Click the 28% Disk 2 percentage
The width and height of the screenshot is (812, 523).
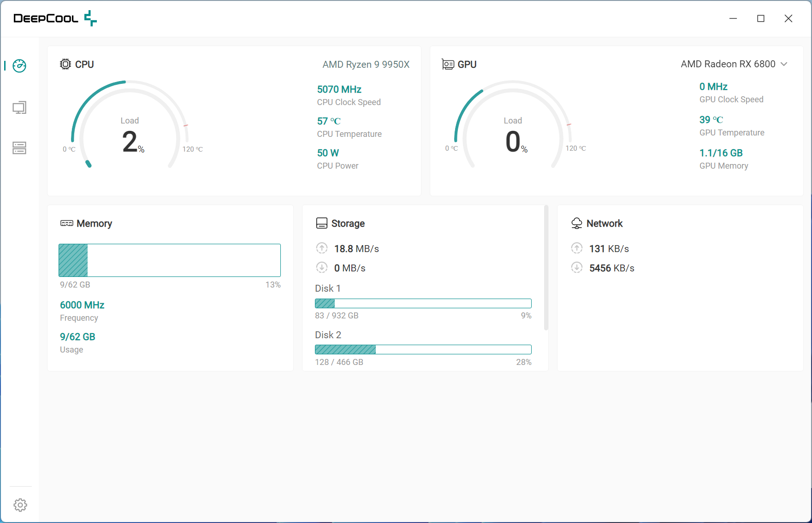tap(524, 362)
